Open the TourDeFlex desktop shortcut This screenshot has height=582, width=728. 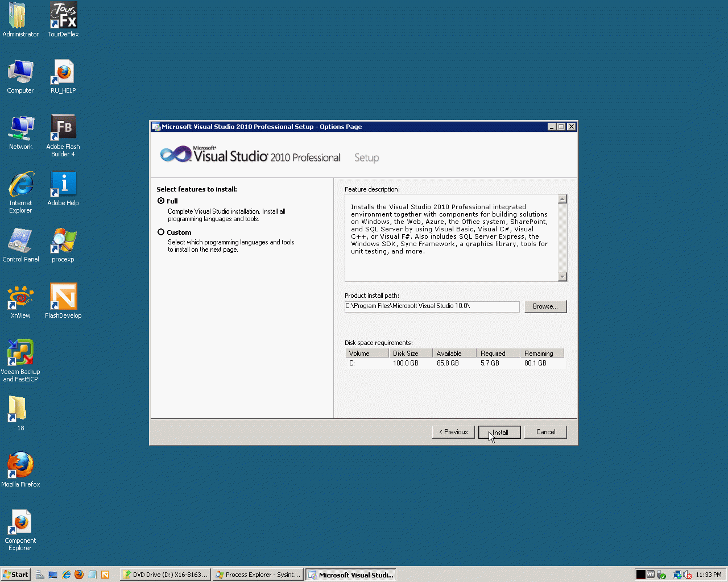pyautogui.click(x=63, y=20)
